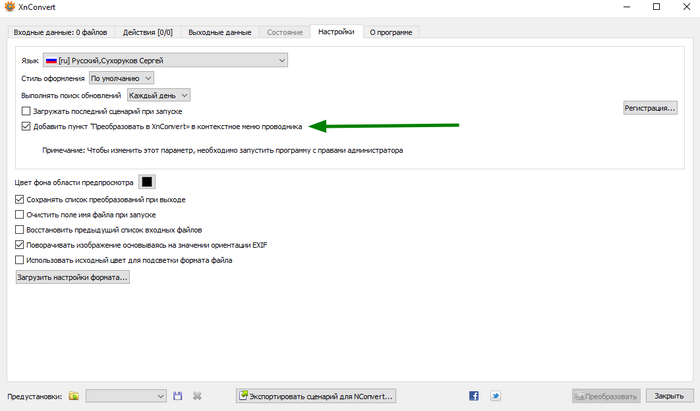Click the admin rights 'Примечание' note text
This screenshot has width=700, height=411.
coord(222,150)
